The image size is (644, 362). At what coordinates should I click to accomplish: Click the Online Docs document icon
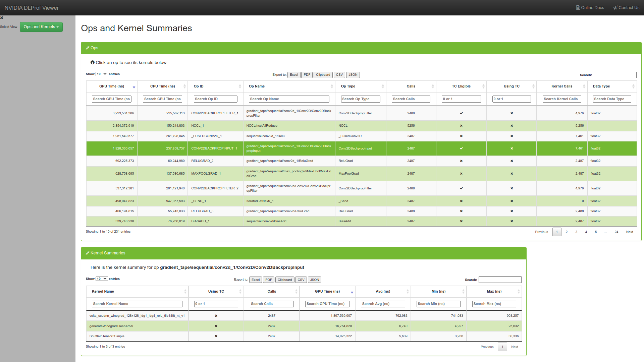(x=578, y=8)
